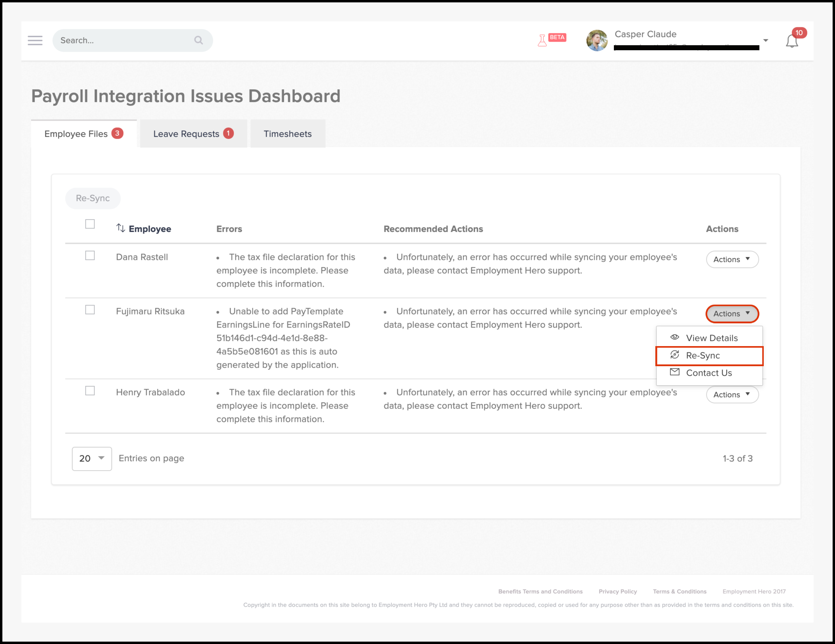Change the 20 entries per page dropdown
The height and width of the screenshot is (644, 835).
tap(92, 459)
